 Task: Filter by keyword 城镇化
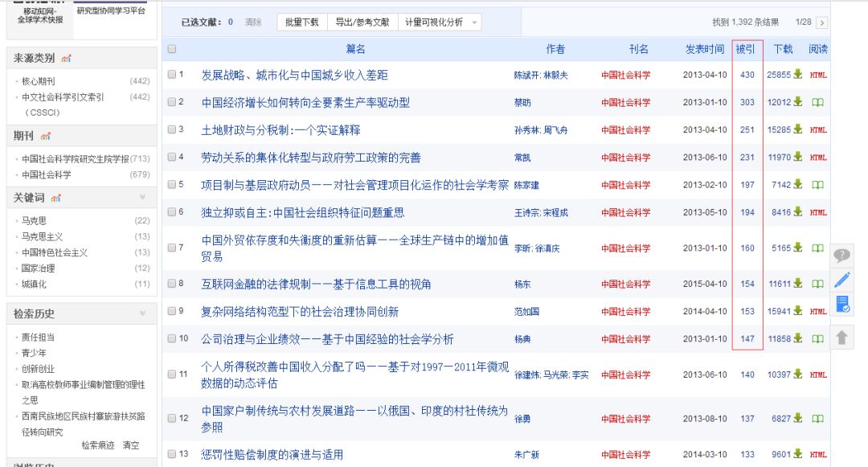[34, 285]
